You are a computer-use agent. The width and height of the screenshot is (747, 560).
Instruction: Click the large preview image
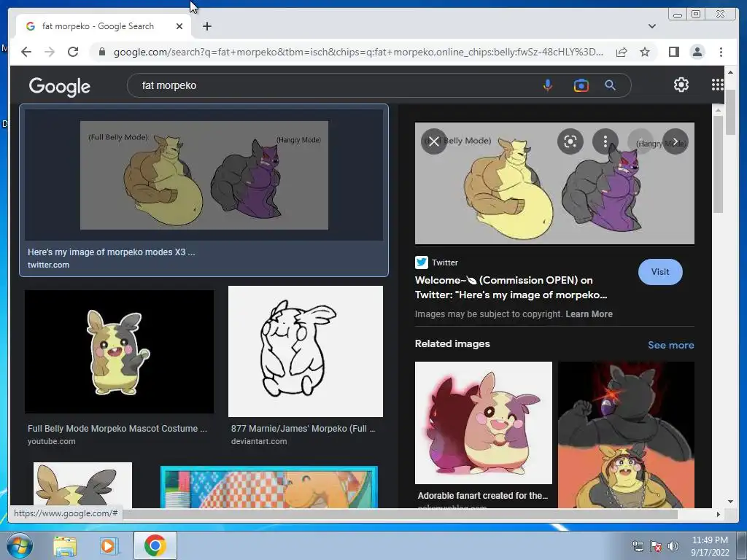(554, 183)
